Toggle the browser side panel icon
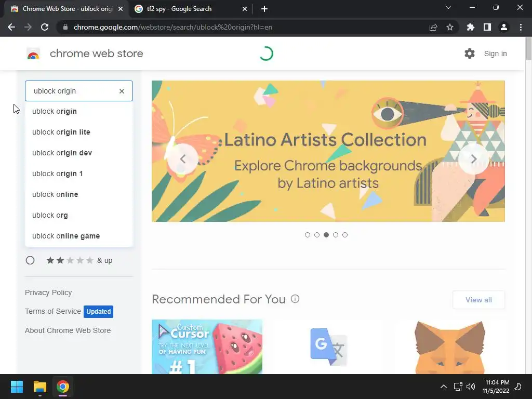The height and width of the screenshot is (399, 532). click(487, 27)
